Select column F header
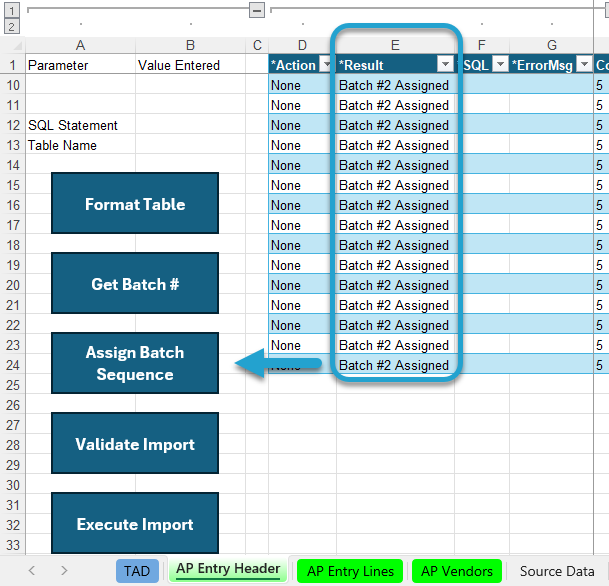609x586 pixels. click(x=482, y=45)
